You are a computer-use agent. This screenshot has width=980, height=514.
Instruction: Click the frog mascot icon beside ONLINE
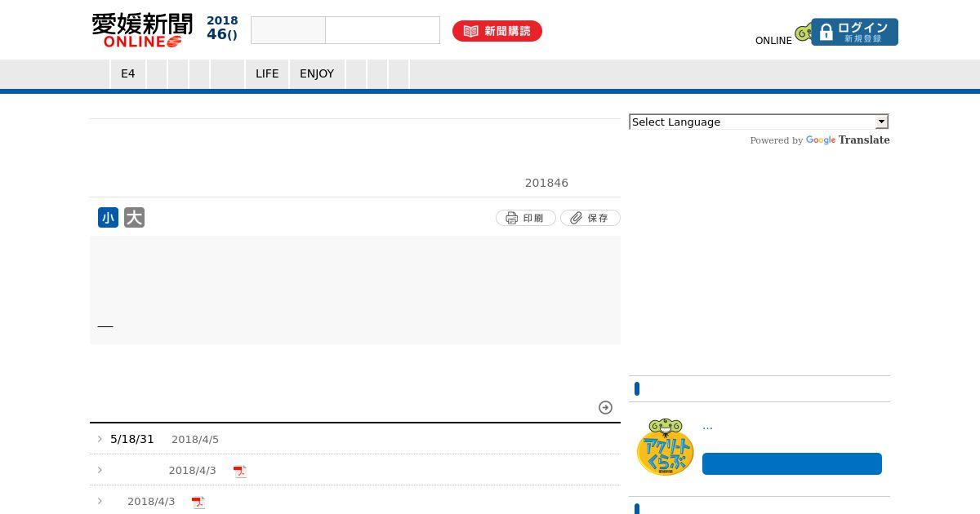click(x=804, y=33)
